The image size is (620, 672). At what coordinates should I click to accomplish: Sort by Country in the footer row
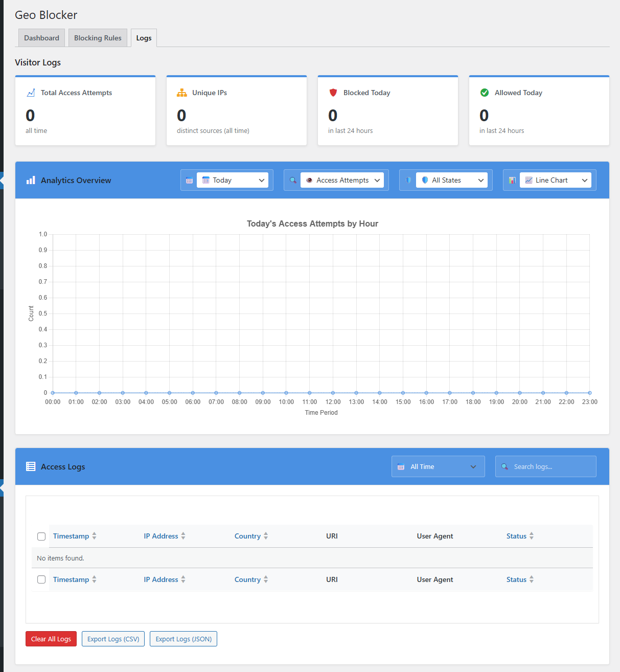[251, 579]
